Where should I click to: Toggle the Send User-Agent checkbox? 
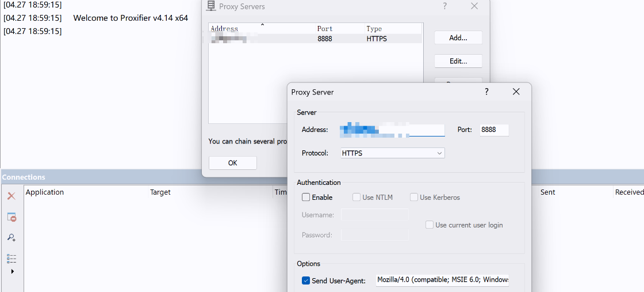pos(306,280)
